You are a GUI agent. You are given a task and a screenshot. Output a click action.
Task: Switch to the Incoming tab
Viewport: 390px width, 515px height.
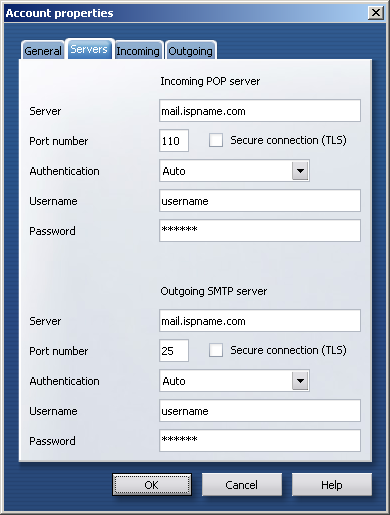(138, 51)
